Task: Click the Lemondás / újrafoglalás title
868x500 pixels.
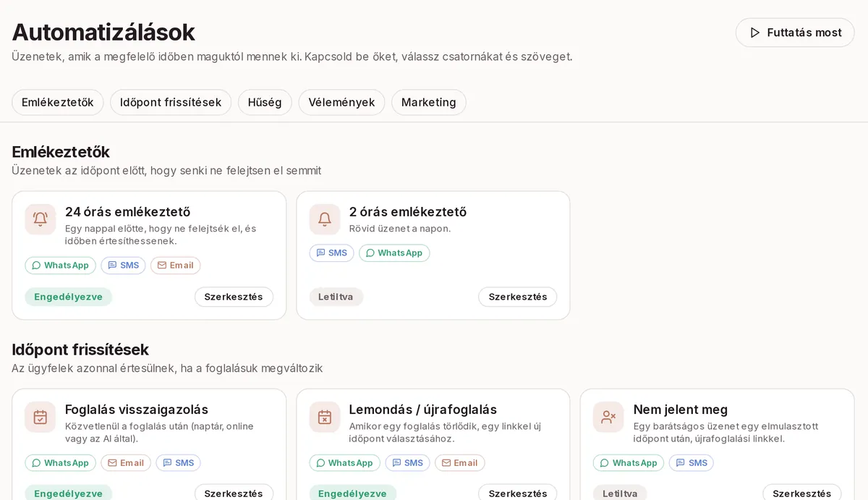Action: pos(423,410)
